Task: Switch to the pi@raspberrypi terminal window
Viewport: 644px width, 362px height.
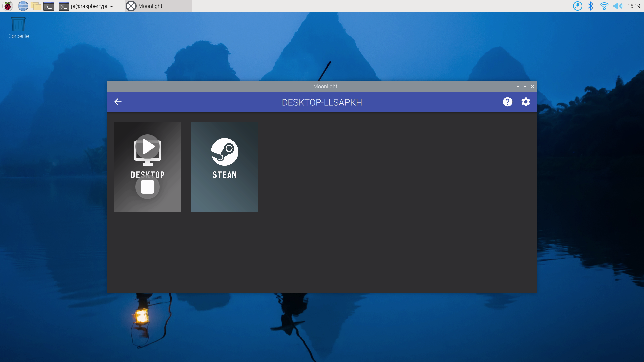Action: pyautogui.click(x=88, y=6)
